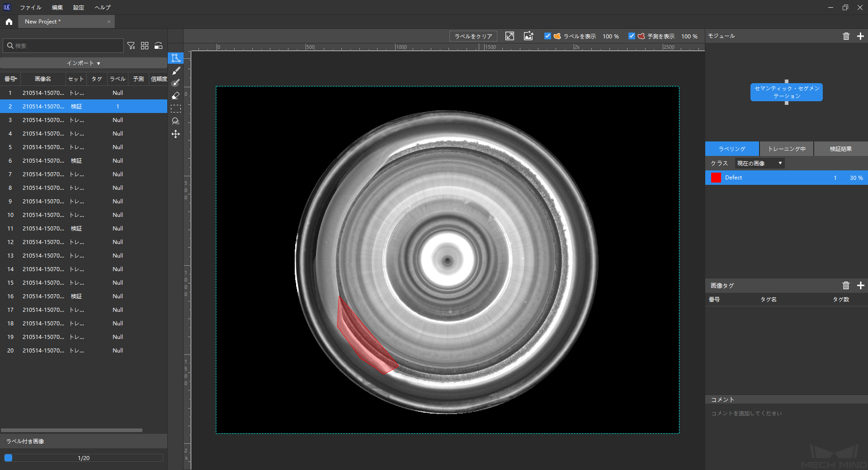Click the セット column header
This screenshot has height=470, width=868.
(x=76, y=79)
